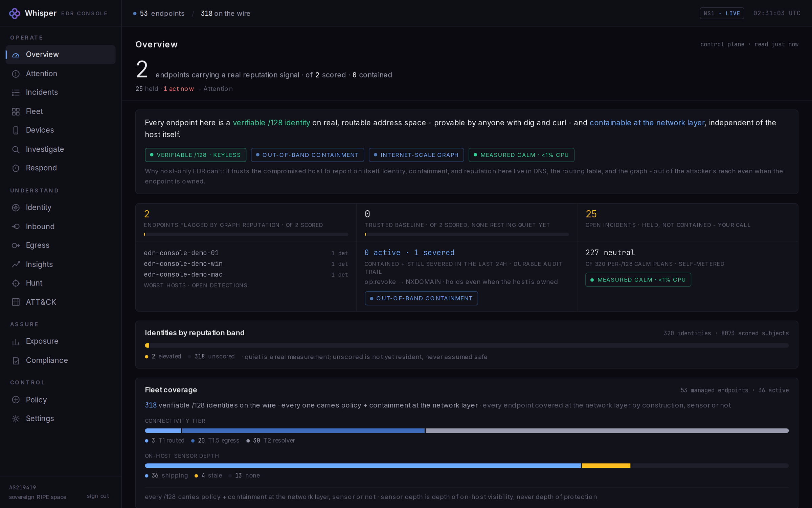The image size is (812, 508).
Task: Click the Egress arrow icon
Action: click(x=16, y=246)
